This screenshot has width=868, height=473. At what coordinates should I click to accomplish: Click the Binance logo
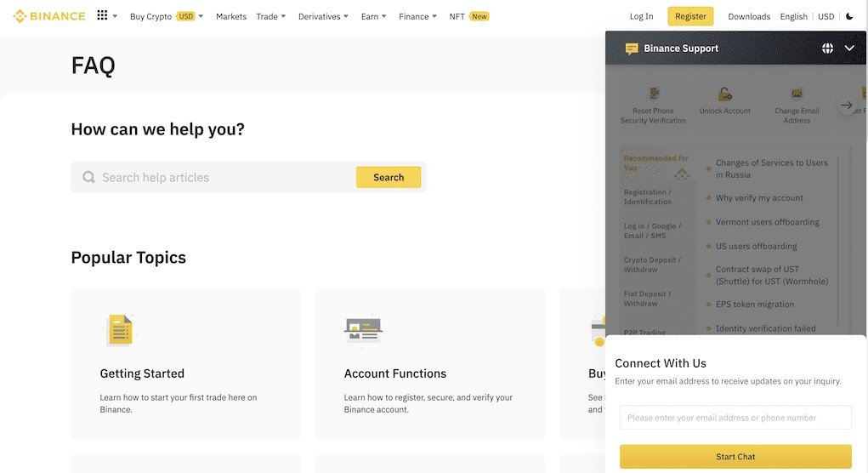[x=49, y=16]
